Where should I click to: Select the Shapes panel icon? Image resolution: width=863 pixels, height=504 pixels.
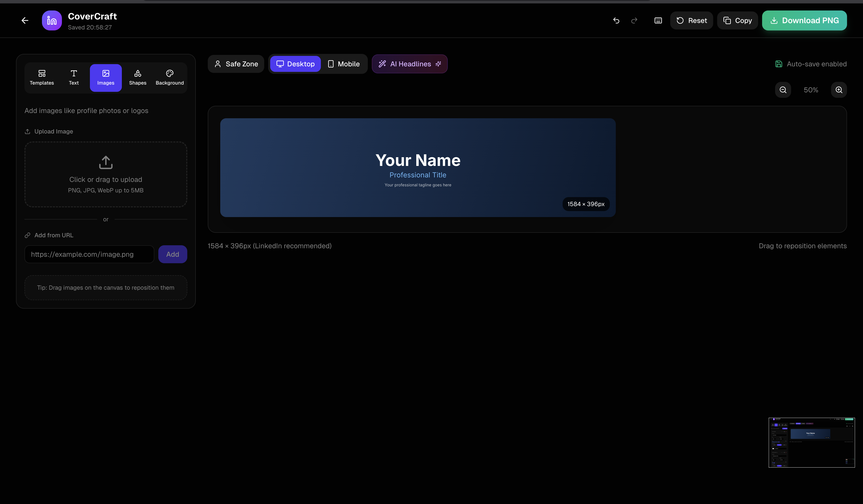click(x=138, y=77)
